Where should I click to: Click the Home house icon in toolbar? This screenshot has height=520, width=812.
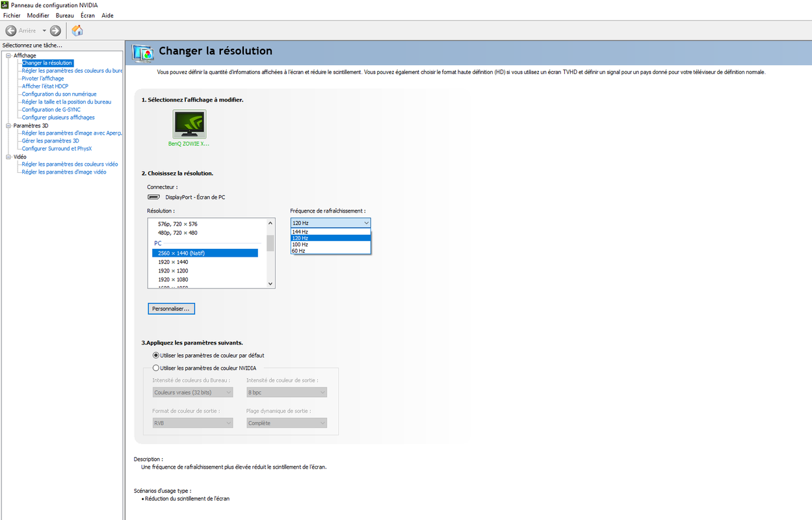coord(77,31)
